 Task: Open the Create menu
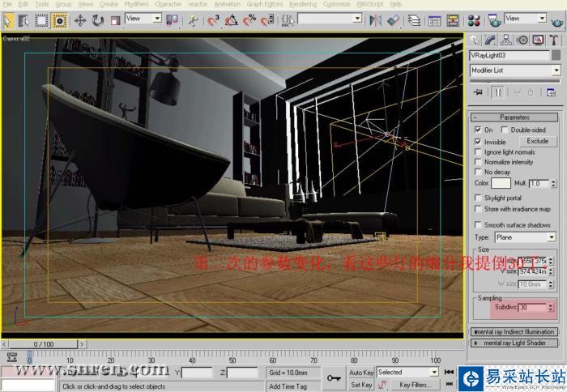[109, 4]
